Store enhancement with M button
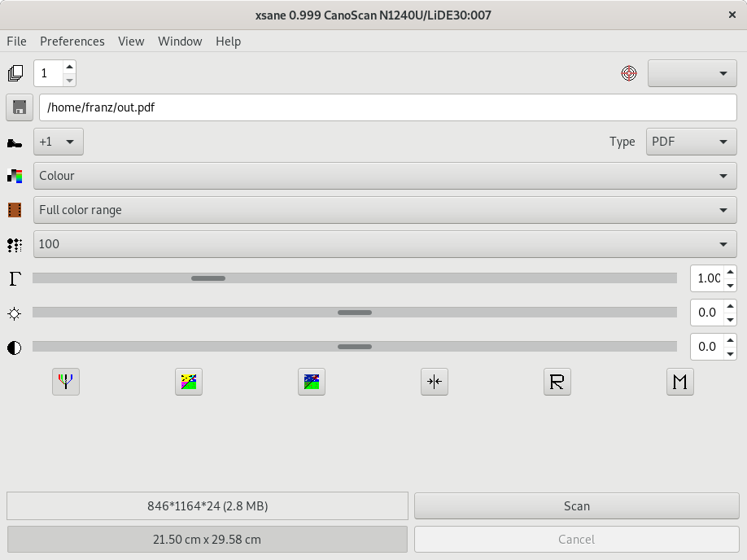Viewport: 747px width, 560px height. (680, 382)
